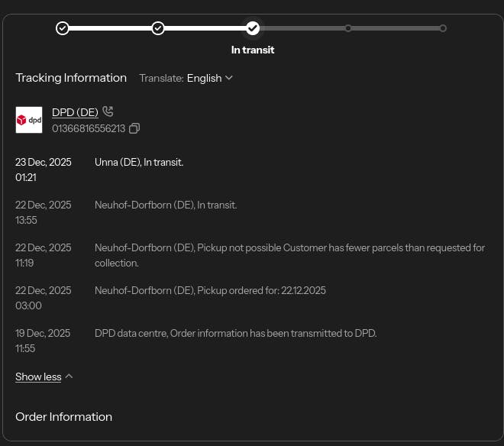The height and width of the screenshot is (446, 504).
Task: Click the final progress step dot
Action: click(443, 28)
